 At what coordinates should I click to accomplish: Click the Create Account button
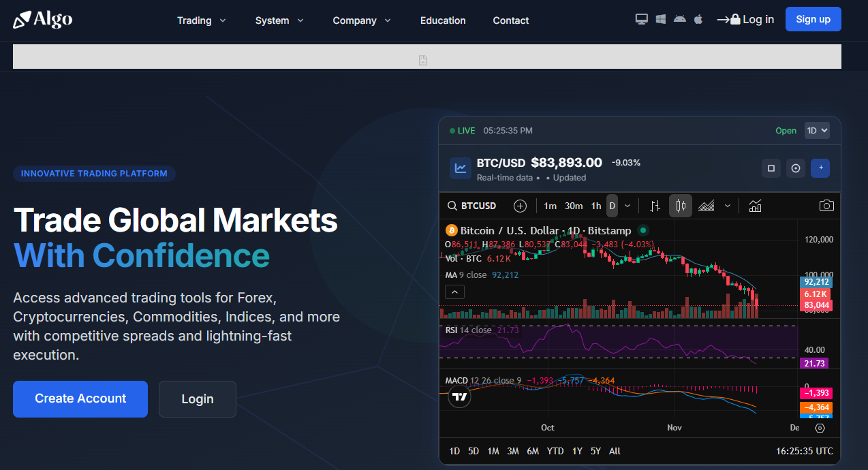click(x=80, y=398)
